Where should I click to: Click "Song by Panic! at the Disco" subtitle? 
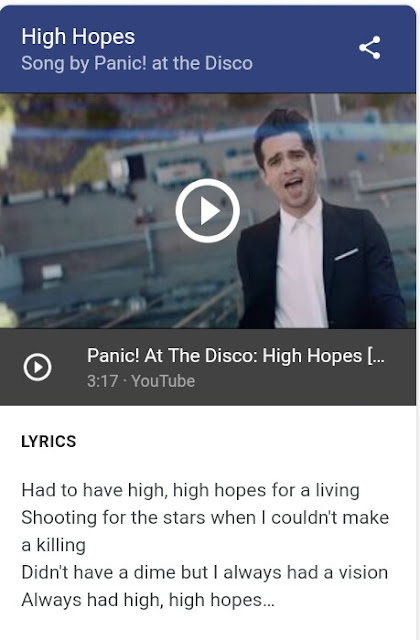click(x=137, y=64)
